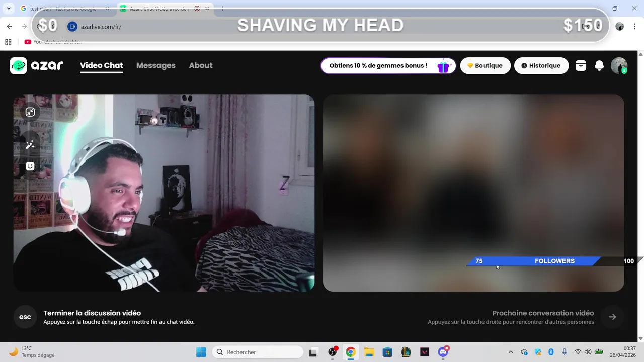The image size is (644, 362).
Task: Open the About tab
Action: pos(200,65)
